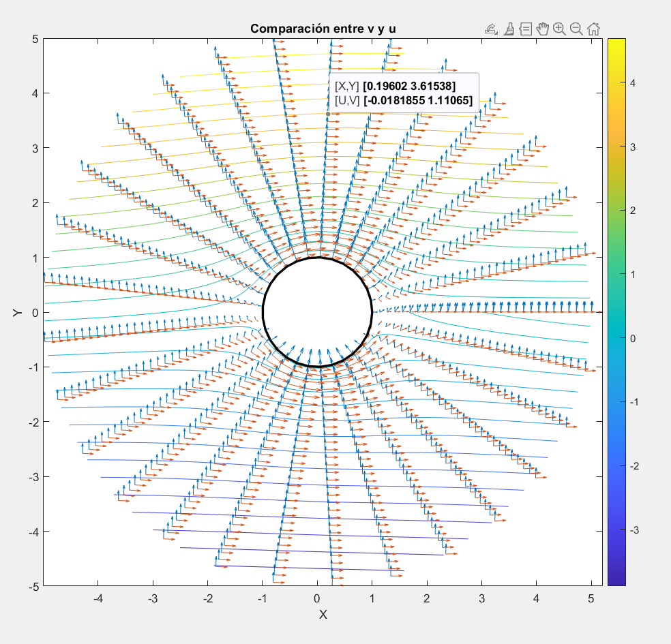Image resolution: width=671 pixels, height=644 pixels.
Task: Click the Restore View home icon
Action: [x=593, y=29]
